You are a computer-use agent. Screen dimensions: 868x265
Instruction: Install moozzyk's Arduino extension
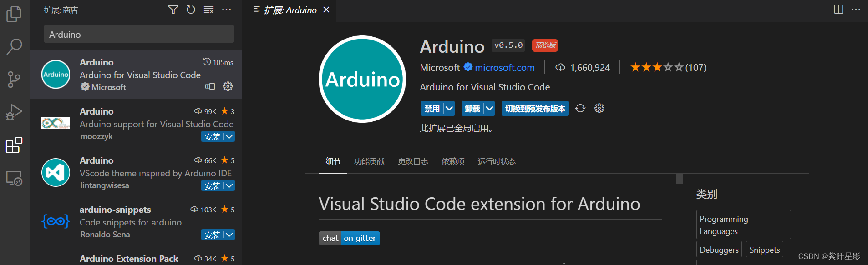(x=212, y=136)
